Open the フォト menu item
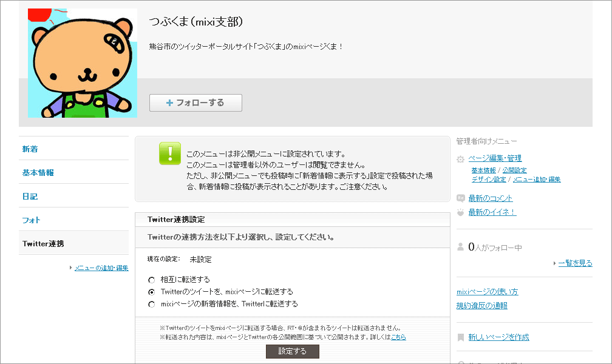Screen dimensions: 612x364 click(x=31, y=220)
